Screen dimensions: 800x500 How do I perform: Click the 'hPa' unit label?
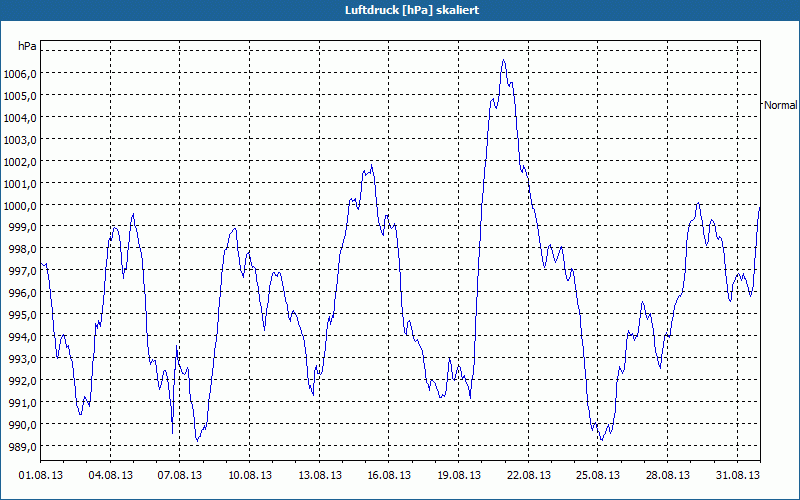coord(27,46)
